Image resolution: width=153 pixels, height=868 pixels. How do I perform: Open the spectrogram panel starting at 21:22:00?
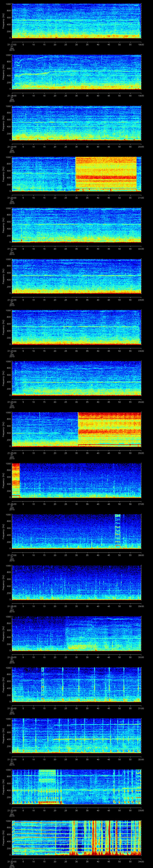[76, 276]
